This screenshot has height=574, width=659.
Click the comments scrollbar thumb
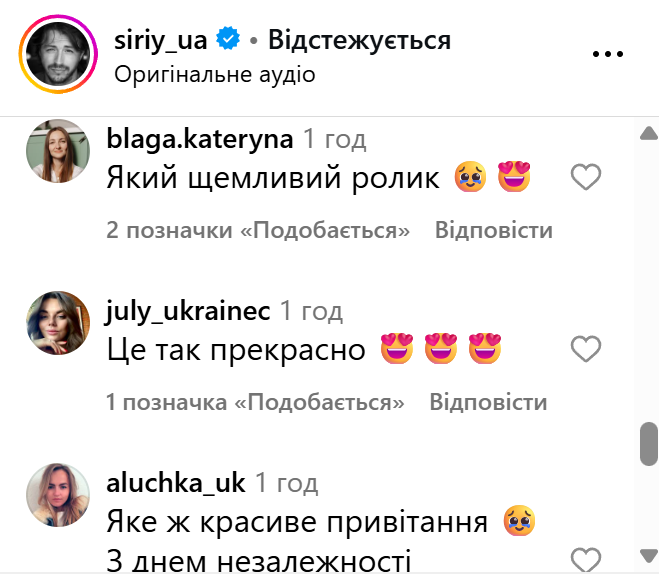pos(649,444)
